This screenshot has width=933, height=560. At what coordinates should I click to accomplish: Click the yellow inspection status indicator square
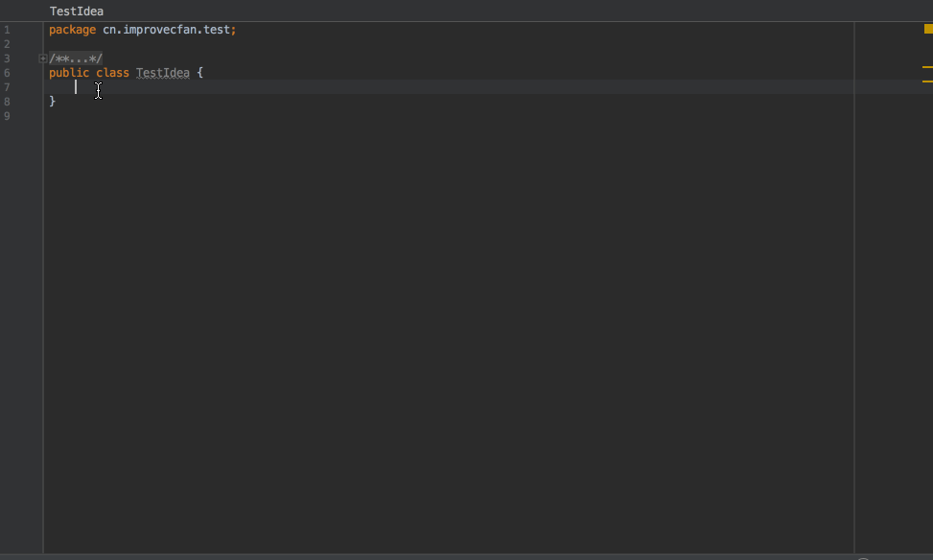tap(928, 29)
